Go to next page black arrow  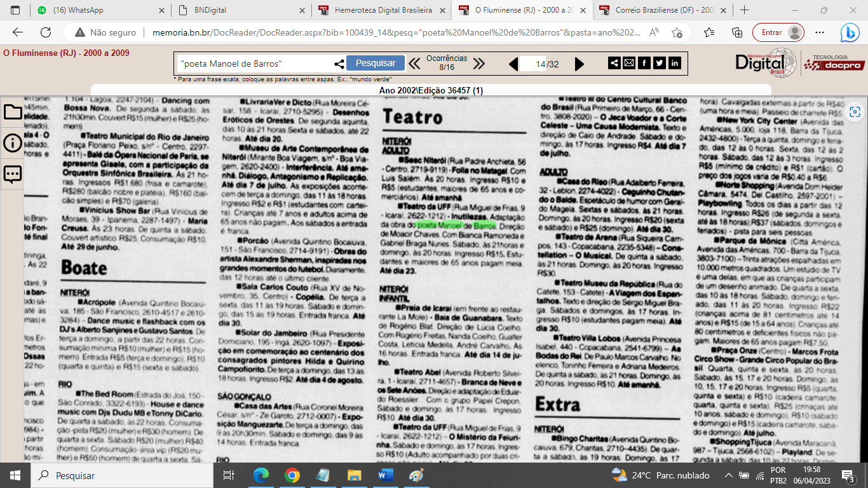click(x=579, y=64)
